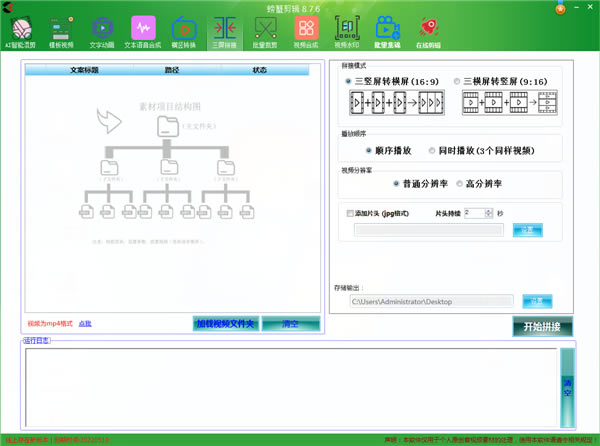This screenshot has height=446, width=600.
Task: Open the 视频合成 tool
Action: [x=306, y=32]
